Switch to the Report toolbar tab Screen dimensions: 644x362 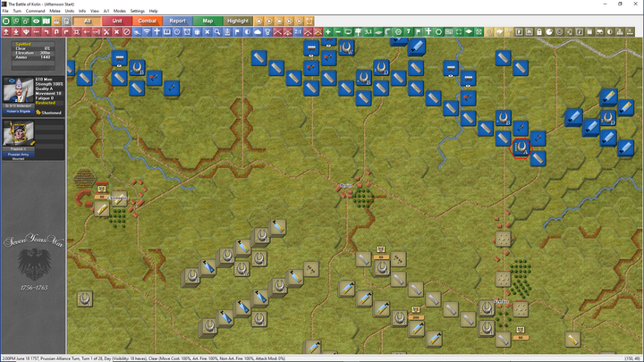(177, 21)
